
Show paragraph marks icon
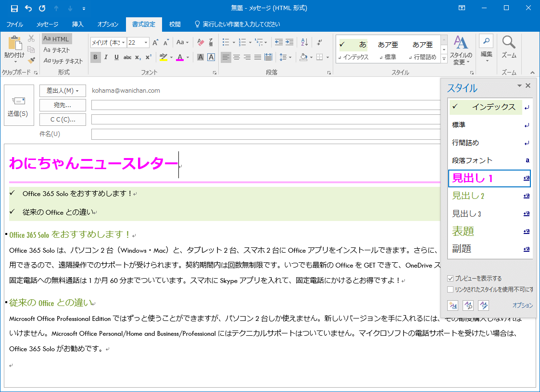point(320,42)
